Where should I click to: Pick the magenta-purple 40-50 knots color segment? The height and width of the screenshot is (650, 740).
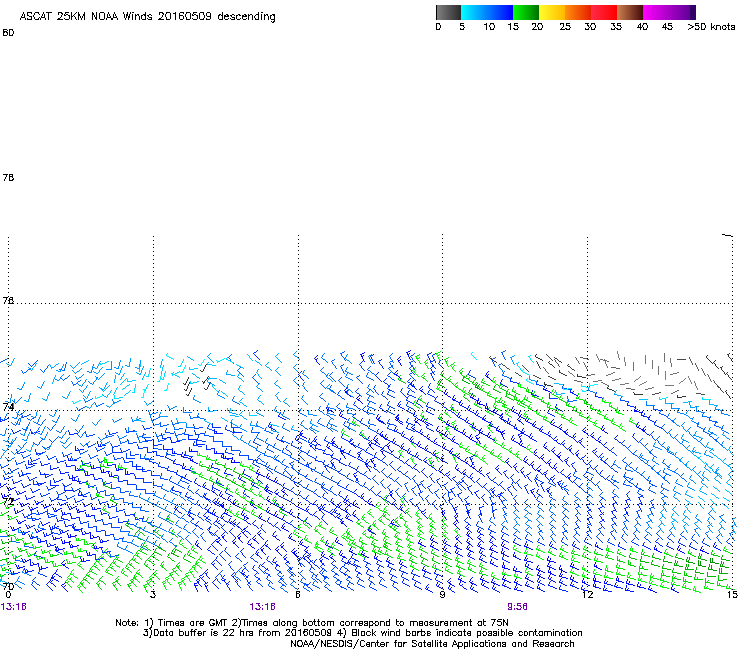click(669, 12)
